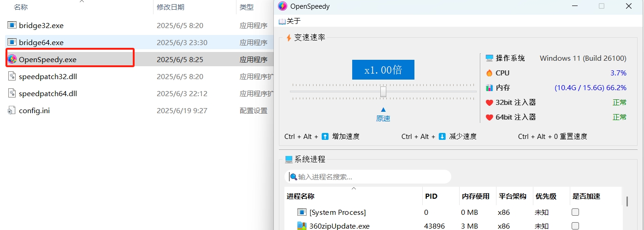Click the config.ini gear file icon
Viewport: 644px width, 230px height.
point(12,110)
